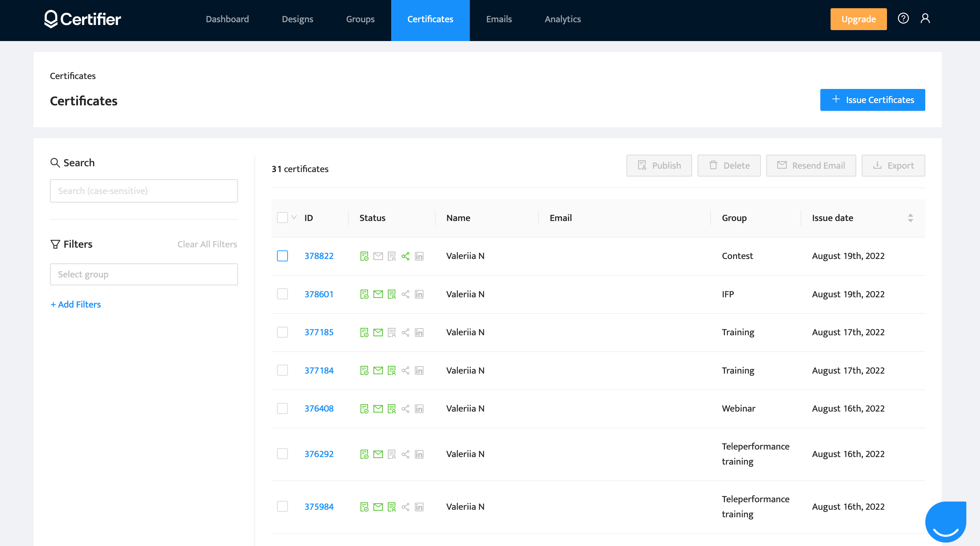The image size is (980, 546).
Task: Open certificate ID 375984 link
Action: pyautogui.click(x=319, y=506)
